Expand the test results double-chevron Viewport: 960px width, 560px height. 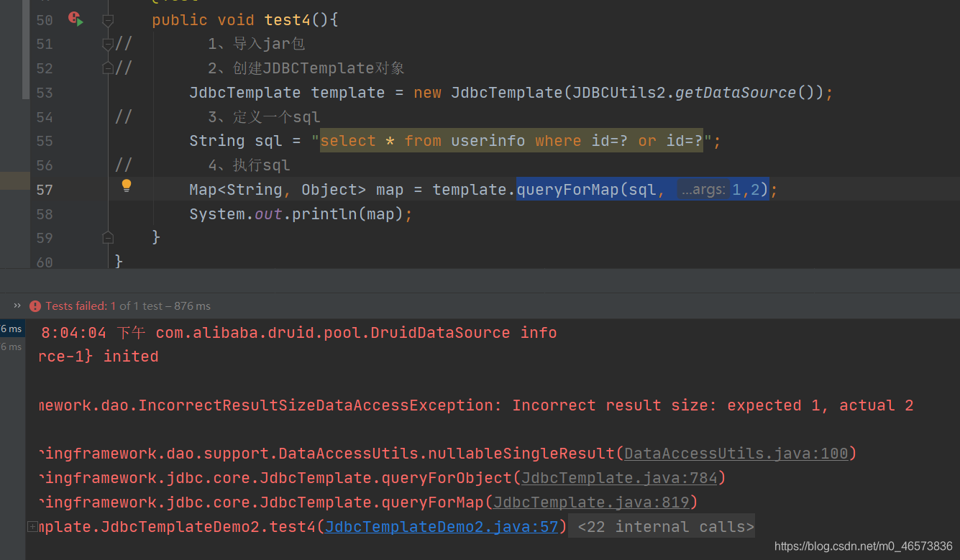click(17, 306)
